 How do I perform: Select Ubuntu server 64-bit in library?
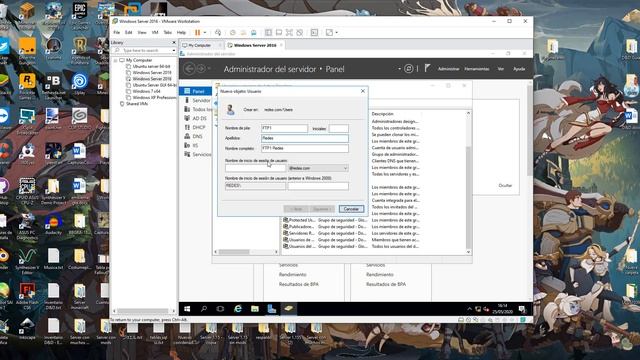click(x=151, y=66)
